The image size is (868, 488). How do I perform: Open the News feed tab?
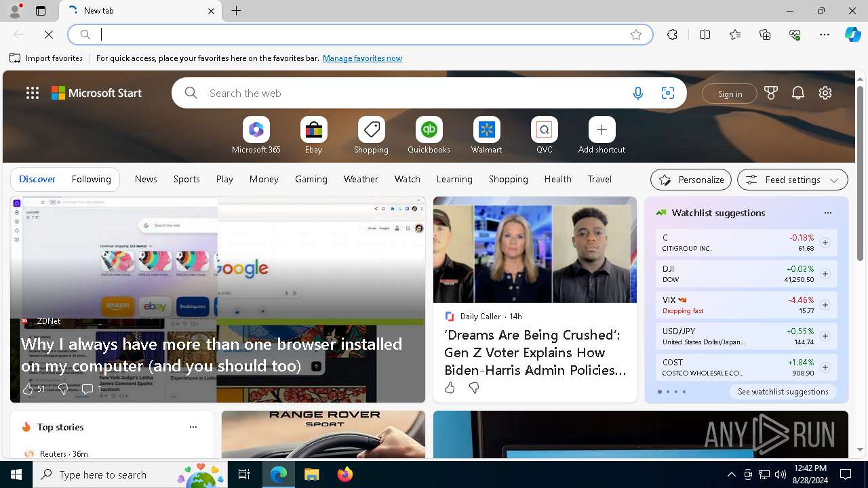pyautogui.click(x=146, y=179)
